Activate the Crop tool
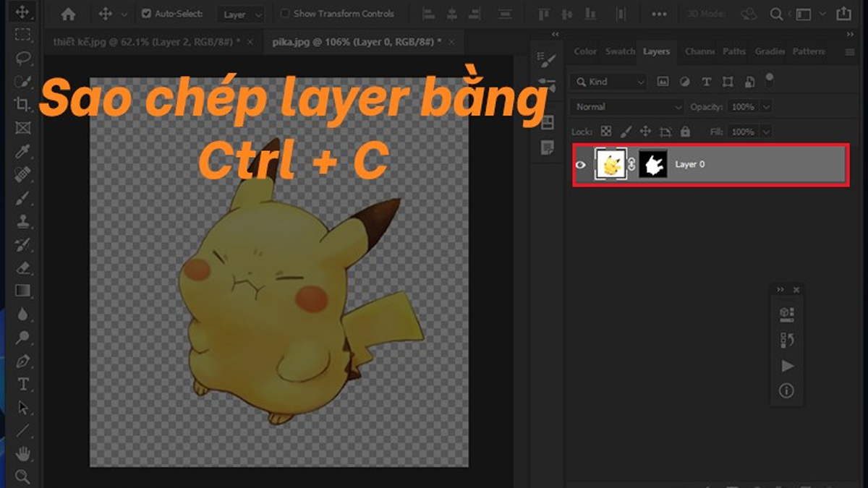Viewport: 868px width, 488px height. 22,105
